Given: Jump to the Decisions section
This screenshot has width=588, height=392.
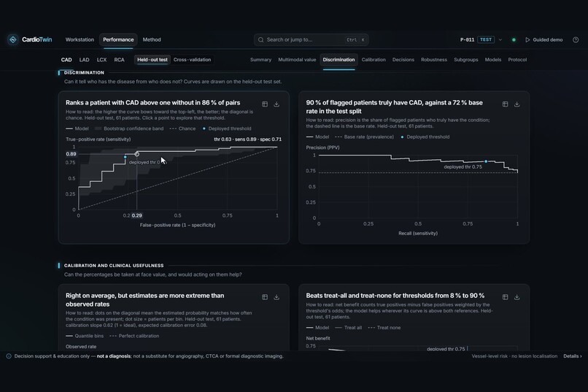Looking at the screenshot, I should pyautogui.click(x=403, y=60).
